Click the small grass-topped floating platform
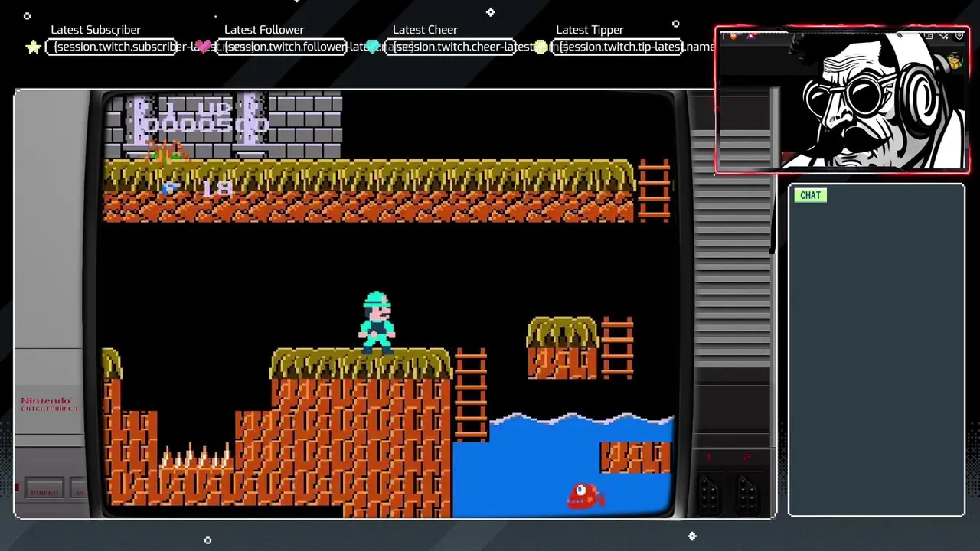The height and width of the screenshot is (551, 980). [563, 348]
